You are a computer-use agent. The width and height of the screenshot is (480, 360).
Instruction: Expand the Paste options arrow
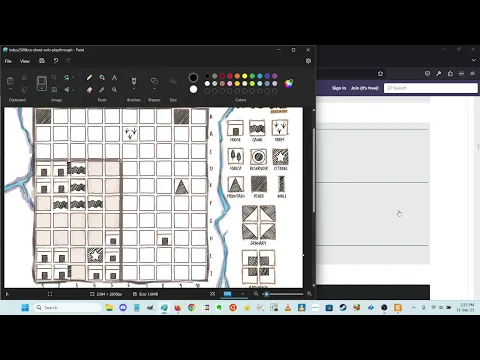coord(10,89)
